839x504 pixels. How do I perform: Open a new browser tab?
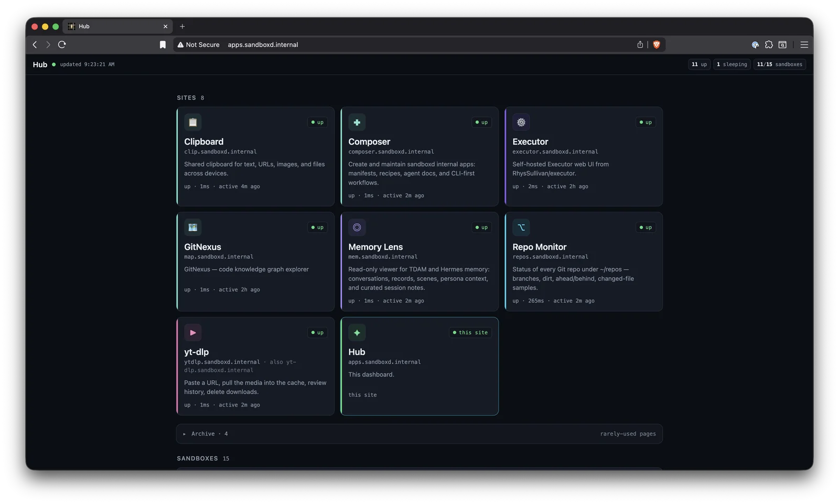pyautogui.click(x=182, y=26)
